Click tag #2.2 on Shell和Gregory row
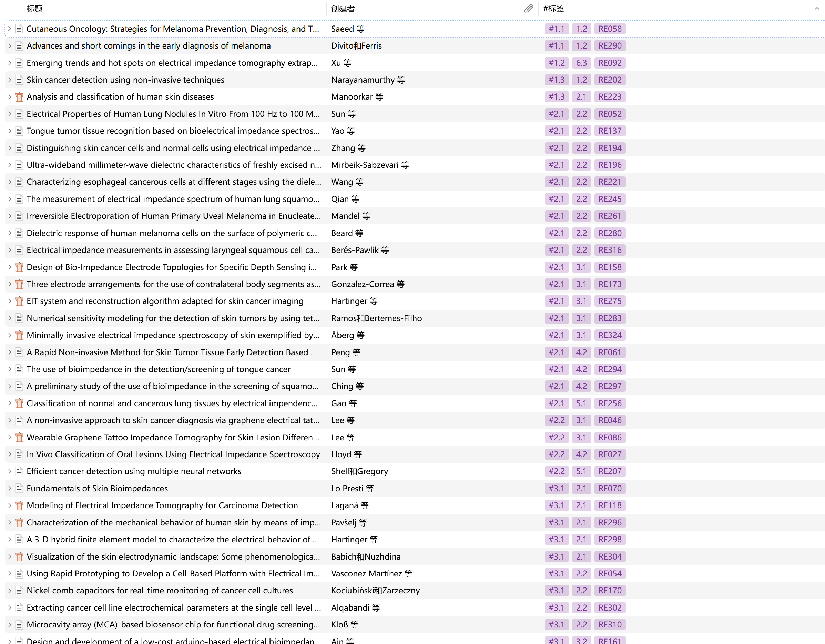 (x=557, y=471)
